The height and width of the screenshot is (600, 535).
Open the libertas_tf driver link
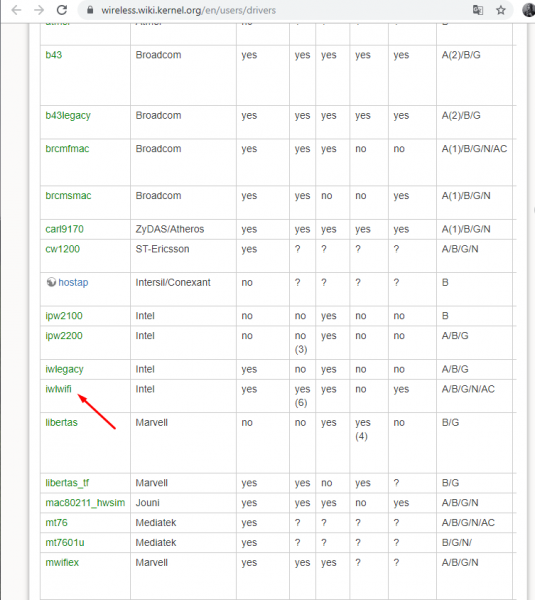(x=67, y=483)
